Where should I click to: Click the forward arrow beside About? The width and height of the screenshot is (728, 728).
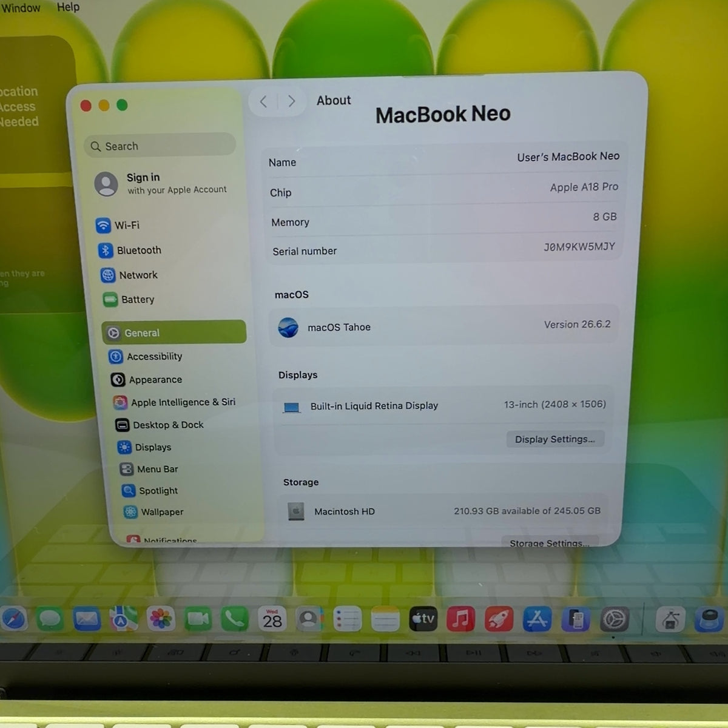tap(292, 101)
